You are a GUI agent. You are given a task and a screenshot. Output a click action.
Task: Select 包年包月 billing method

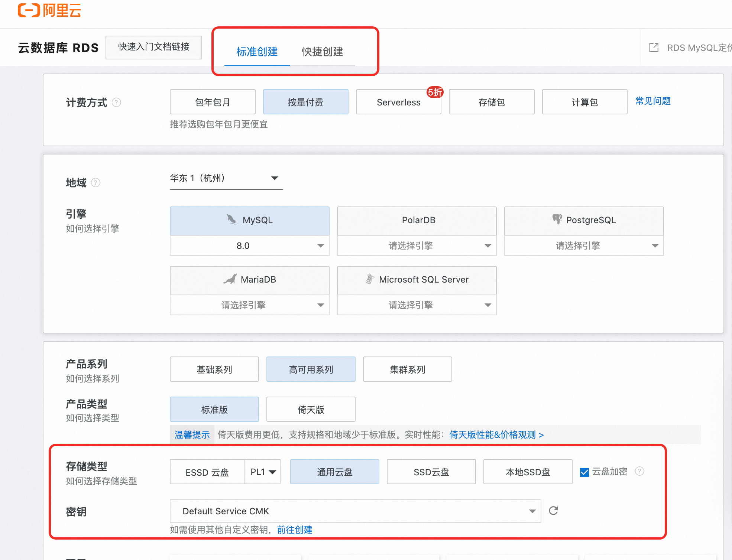213,102
